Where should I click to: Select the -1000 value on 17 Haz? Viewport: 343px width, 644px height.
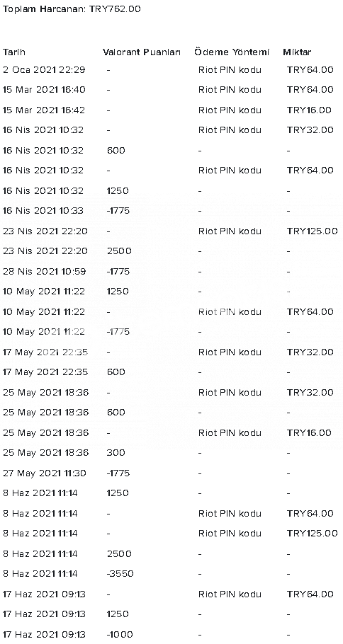120,634
